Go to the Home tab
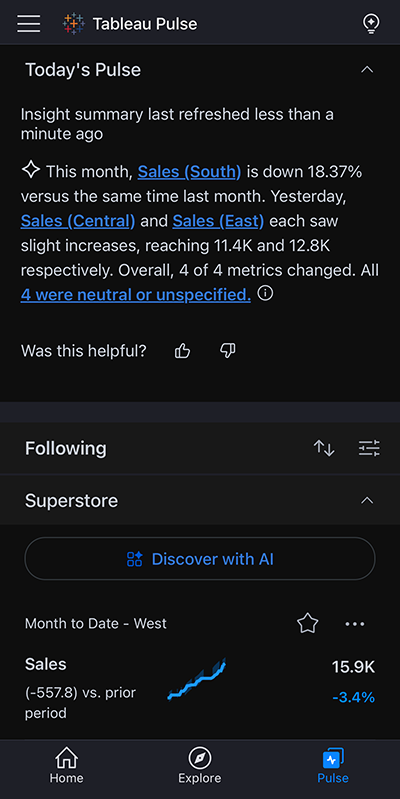The image size is (400, 799). coord(67,765)
